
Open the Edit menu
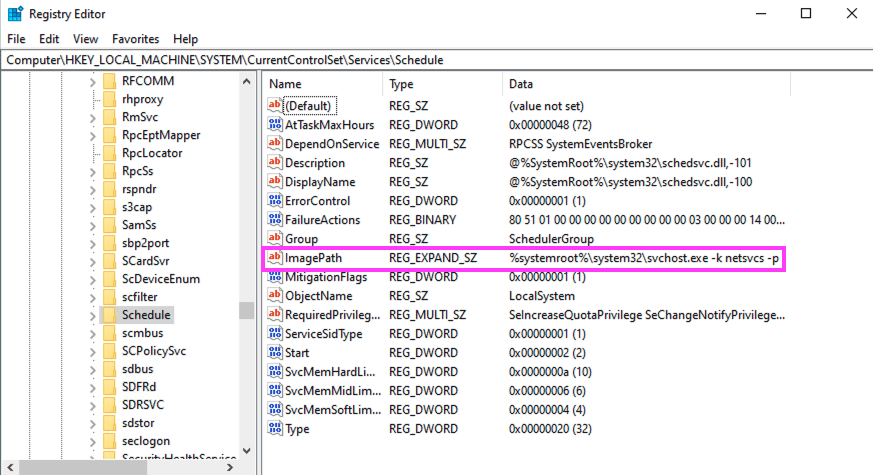click(49, 39)
